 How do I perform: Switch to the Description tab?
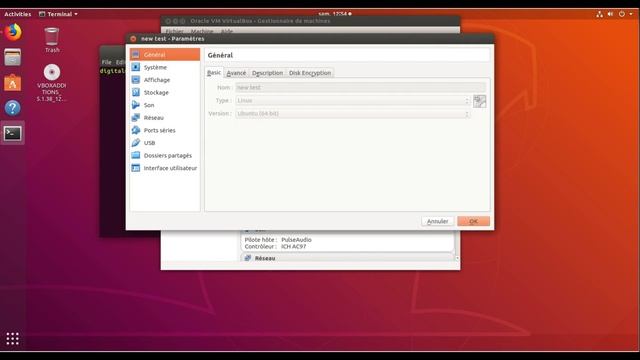[x=267, y=73]
